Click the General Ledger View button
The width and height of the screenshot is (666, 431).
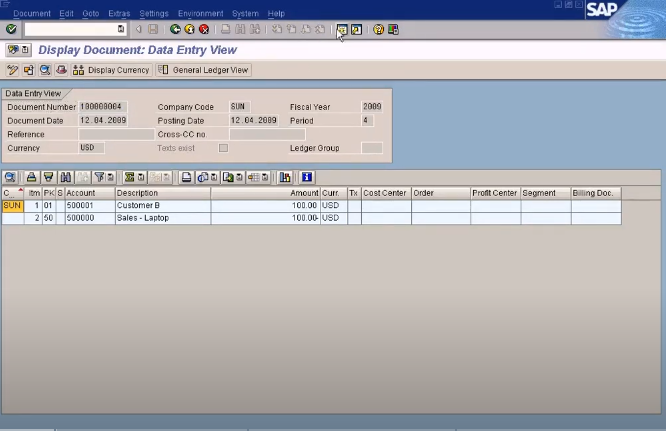pyautogui.click(x=204, y=70)
